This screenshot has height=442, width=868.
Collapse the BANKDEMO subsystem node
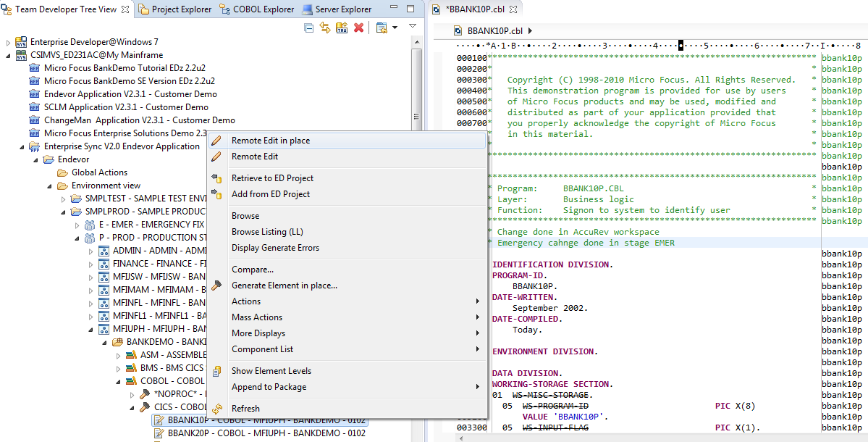(105, 342)
